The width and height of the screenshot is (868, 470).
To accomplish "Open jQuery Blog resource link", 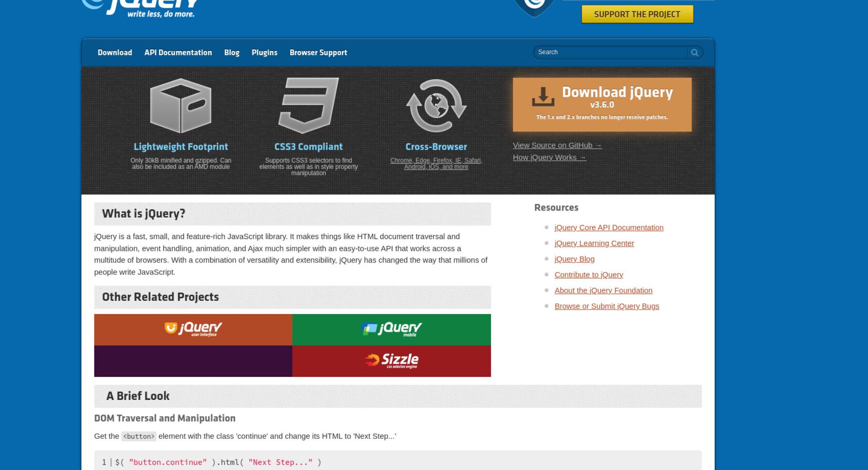I will 575,259.
